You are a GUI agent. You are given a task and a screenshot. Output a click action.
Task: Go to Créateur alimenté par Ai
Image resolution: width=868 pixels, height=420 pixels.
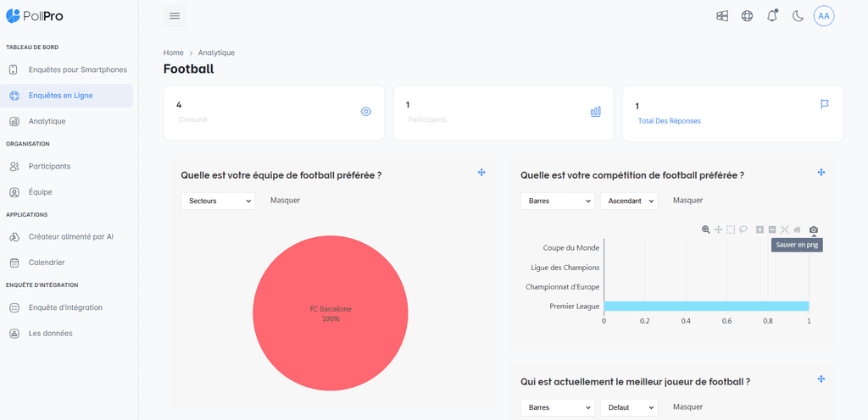pyautogui.click(x=70, y=237)
